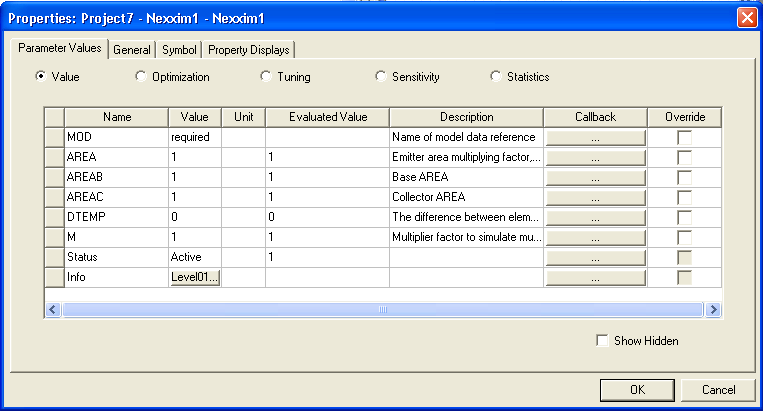Select the Value radio button
The height and width of the screenshot is (411, 763).
[41, 76]
